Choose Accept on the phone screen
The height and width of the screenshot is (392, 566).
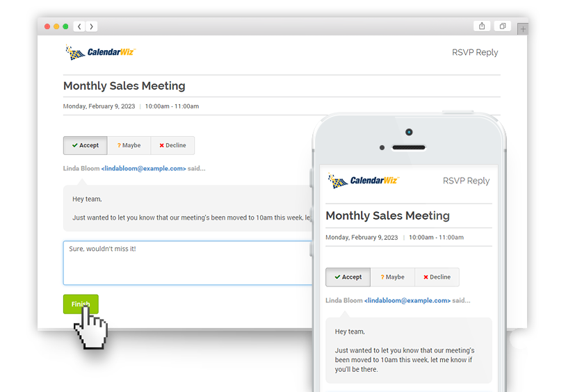(x=348, y=277)
